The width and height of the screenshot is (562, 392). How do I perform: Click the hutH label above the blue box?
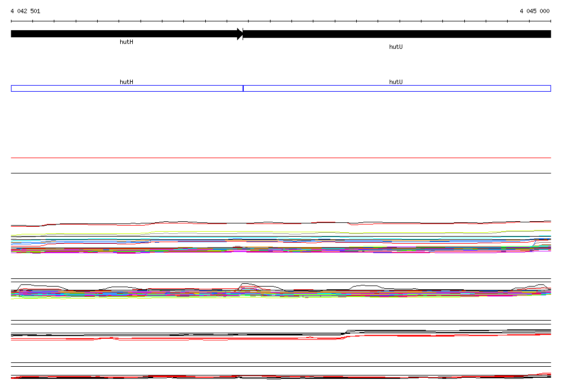tap(127, 82)
